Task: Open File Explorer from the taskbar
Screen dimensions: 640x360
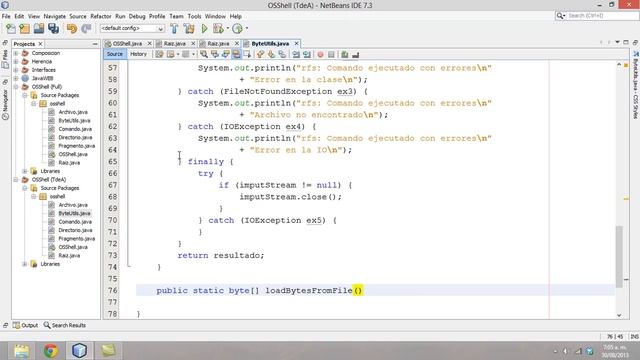Action: [22, 351]
